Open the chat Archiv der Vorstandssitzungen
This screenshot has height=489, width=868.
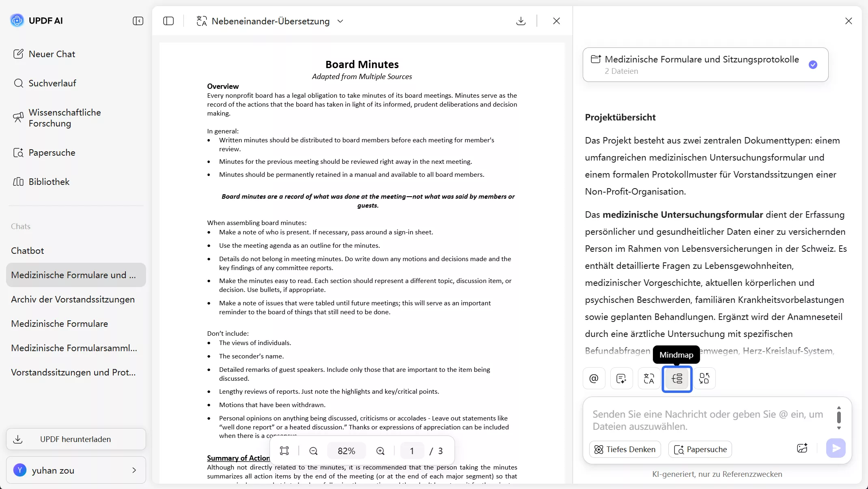point(73,299)
